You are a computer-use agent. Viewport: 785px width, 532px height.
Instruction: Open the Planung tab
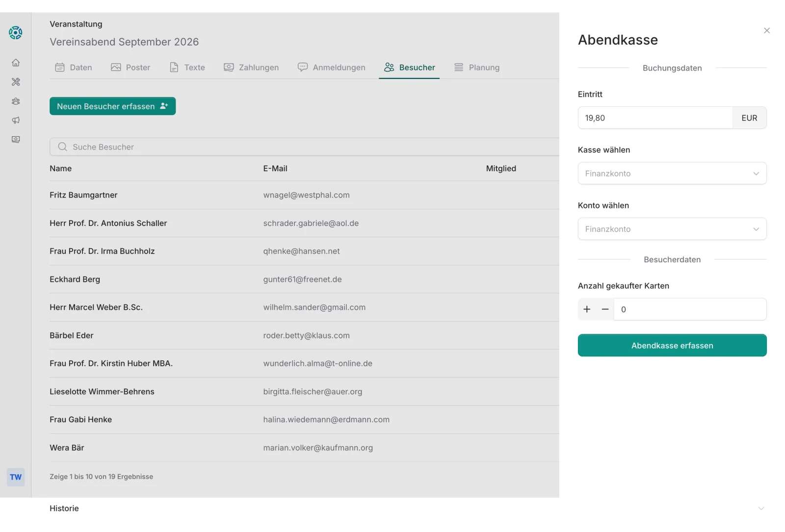pos(477,68)
